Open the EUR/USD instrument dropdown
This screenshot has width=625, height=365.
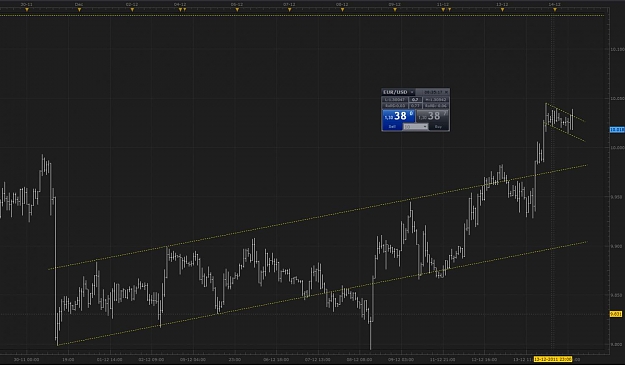tap(412, 92)
